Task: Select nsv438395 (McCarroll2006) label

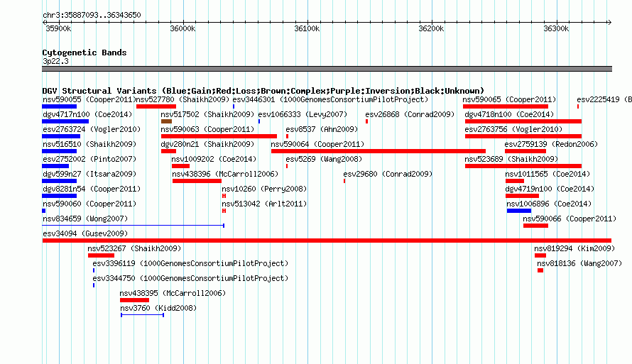Action: (x=173, y=293)
